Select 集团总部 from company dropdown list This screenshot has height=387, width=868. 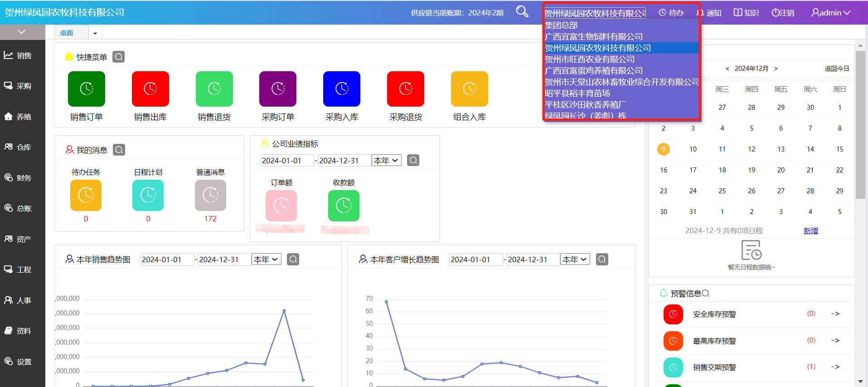click(561, 25)
